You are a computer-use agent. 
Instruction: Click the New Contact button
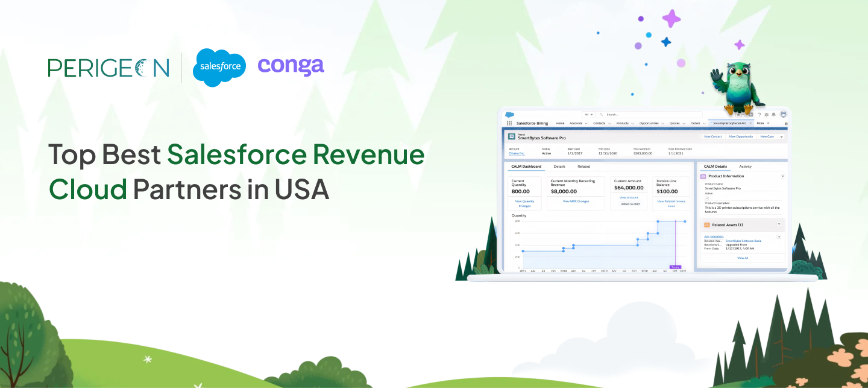[713, 136]
